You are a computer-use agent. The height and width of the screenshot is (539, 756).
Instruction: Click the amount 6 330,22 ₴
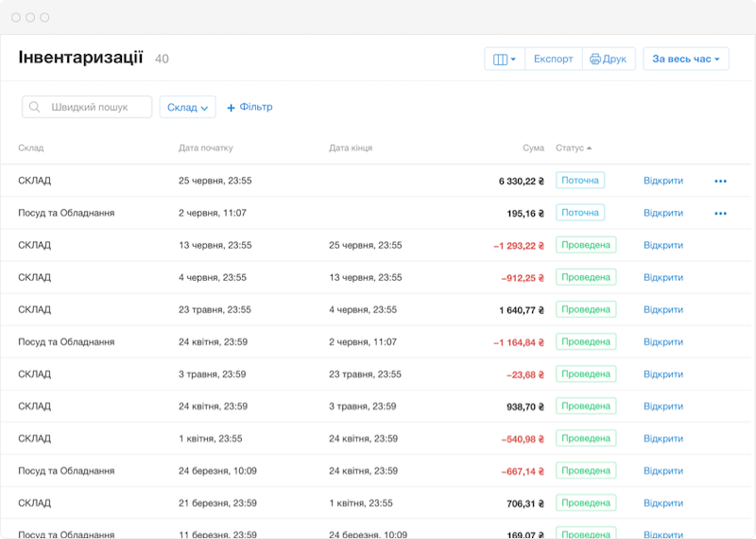coord(522,181)
